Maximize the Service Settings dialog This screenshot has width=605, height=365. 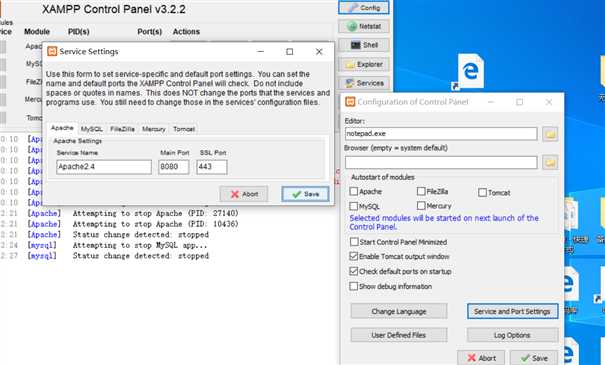pos(290,51)
